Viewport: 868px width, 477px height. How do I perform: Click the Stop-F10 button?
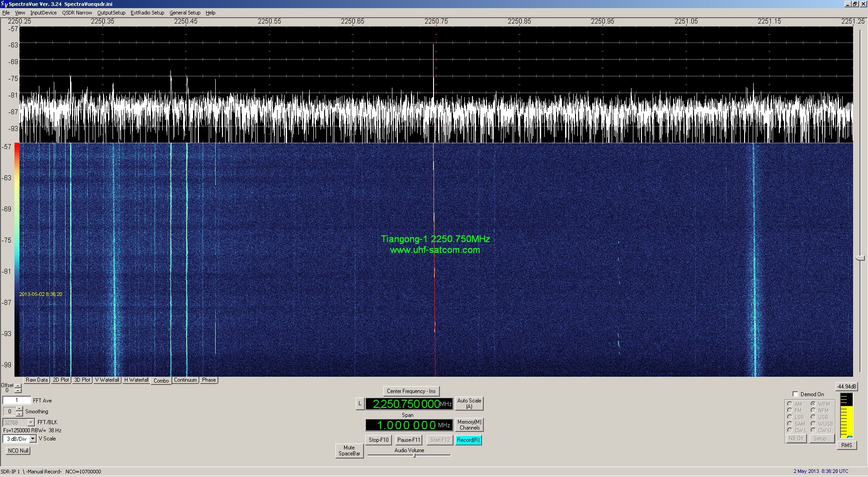point(378,440)
